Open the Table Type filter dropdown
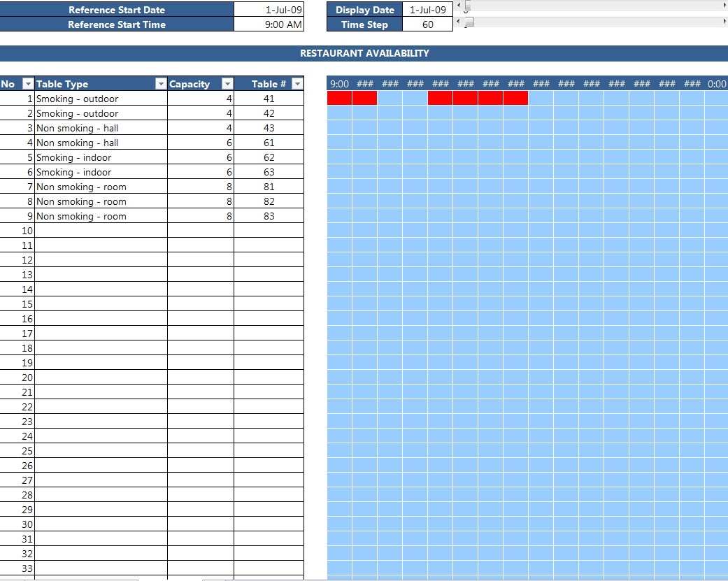728x581 pixels. (161, 84)
